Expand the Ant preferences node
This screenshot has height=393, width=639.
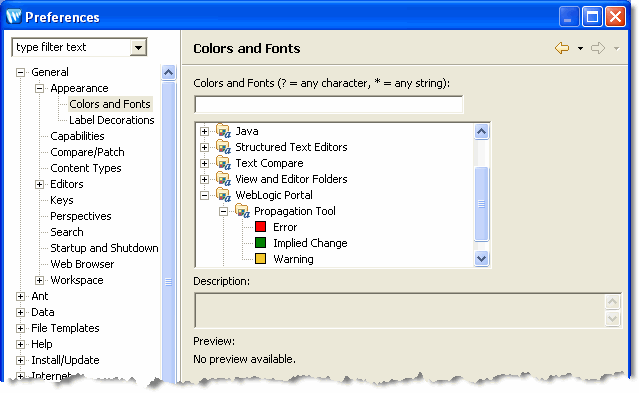pyautogui.click(x=20, y=296)
